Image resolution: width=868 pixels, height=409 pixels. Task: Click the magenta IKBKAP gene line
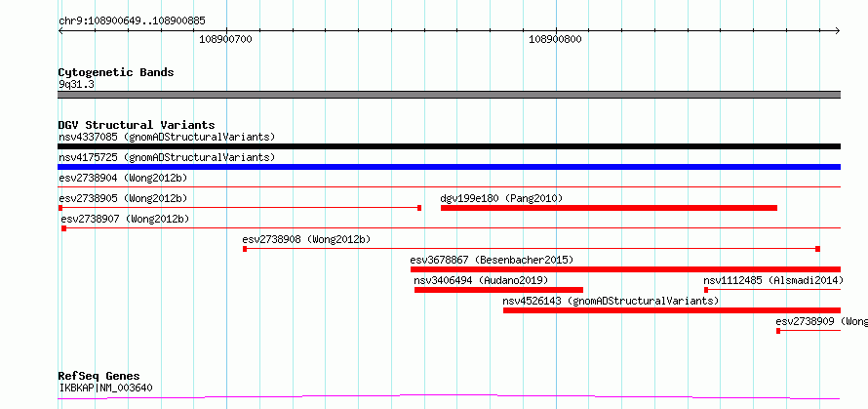point(449,397)
